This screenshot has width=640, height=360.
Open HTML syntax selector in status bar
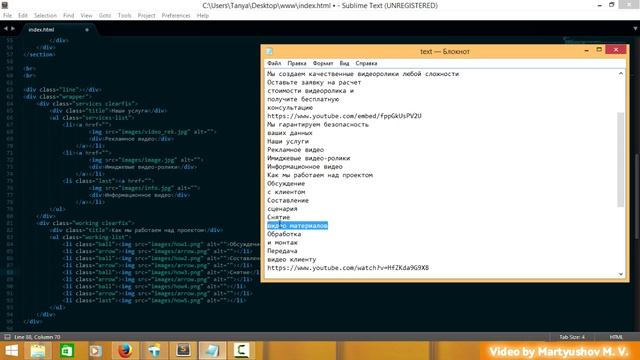point(616,337)
